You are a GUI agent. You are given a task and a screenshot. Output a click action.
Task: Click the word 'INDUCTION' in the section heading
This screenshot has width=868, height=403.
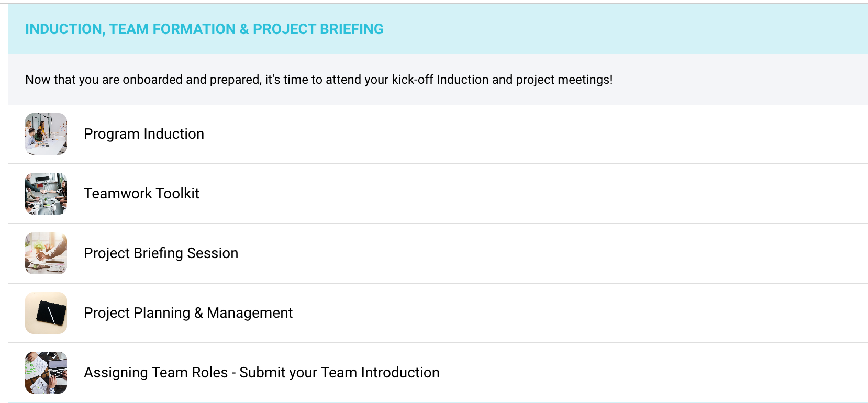64,29
